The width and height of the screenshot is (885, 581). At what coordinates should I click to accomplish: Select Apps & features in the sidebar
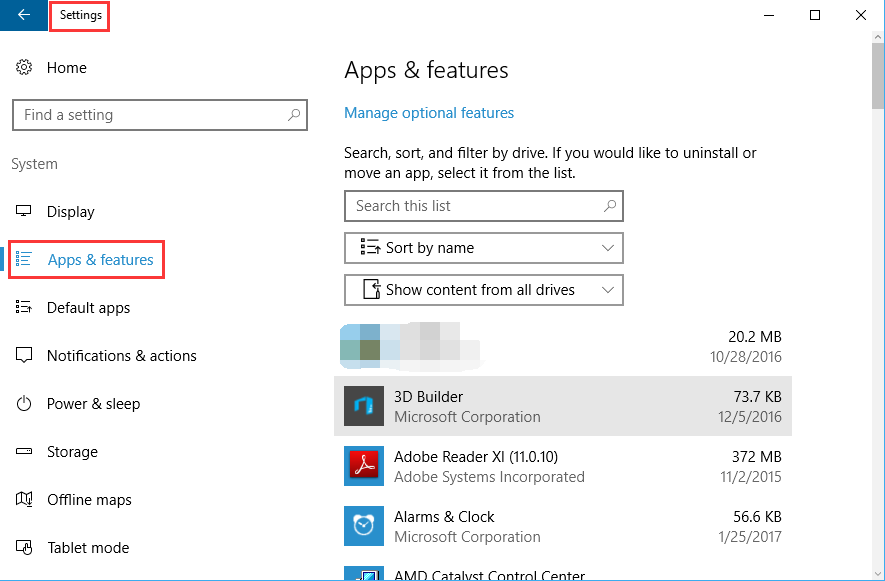coord(100,260)
